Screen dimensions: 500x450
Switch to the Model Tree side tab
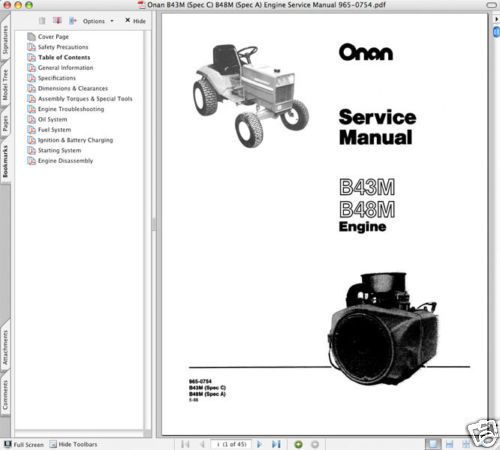[5, 84]
